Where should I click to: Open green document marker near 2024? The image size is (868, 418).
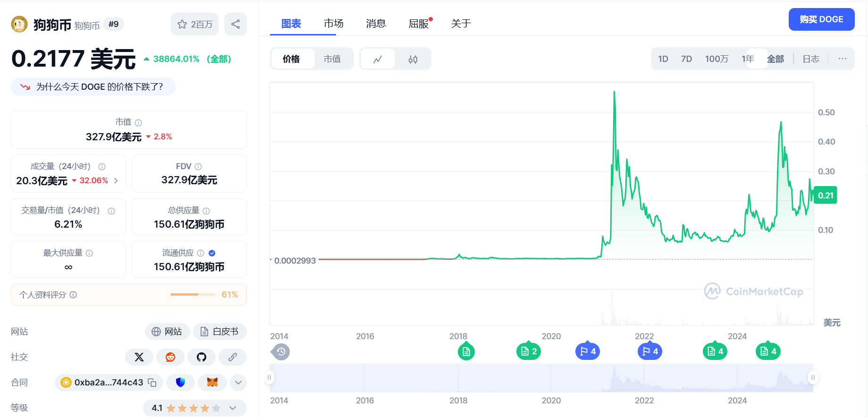768,351
